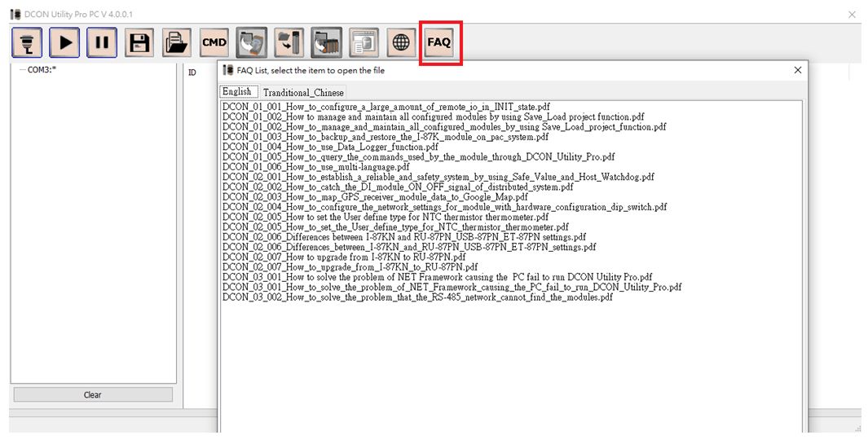
Task: Open DCON_01_005 query commands pdf
Action: tap(418, 156)
